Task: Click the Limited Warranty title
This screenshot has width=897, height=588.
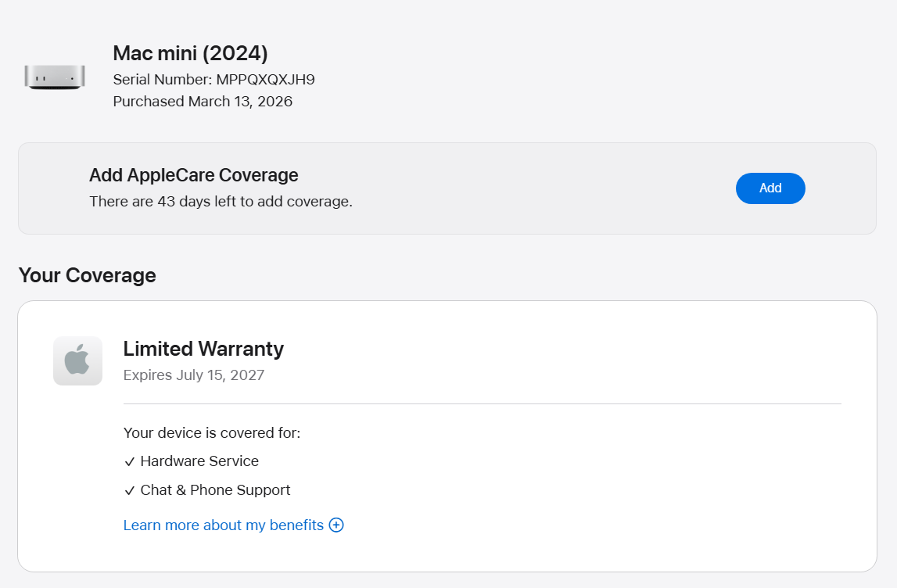Action: (x=203, y=348)
